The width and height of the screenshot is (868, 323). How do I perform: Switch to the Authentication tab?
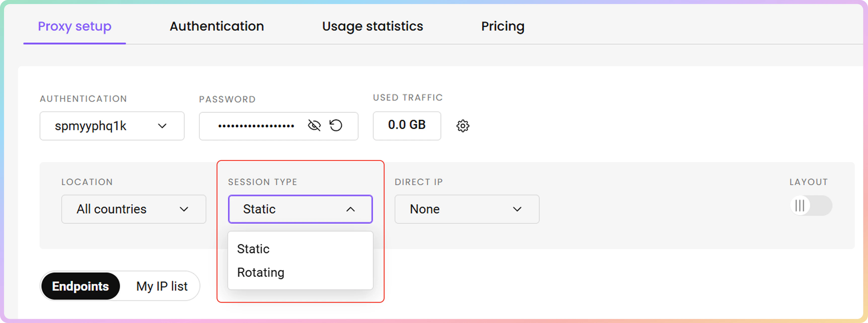point(217,26)
